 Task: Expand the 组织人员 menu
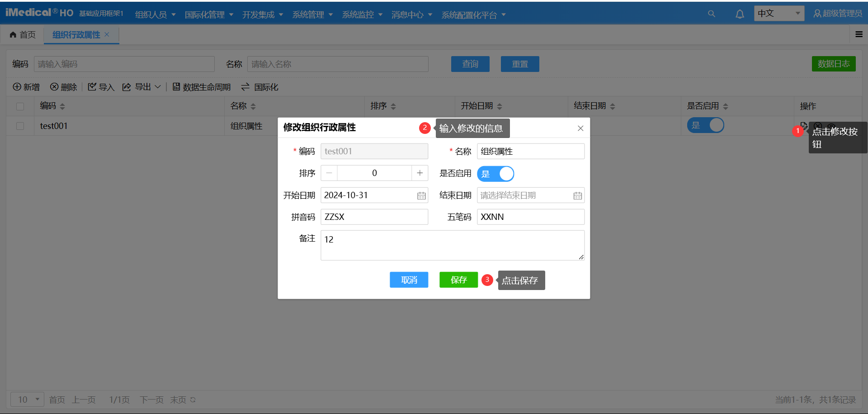click(x=156, y=14)
